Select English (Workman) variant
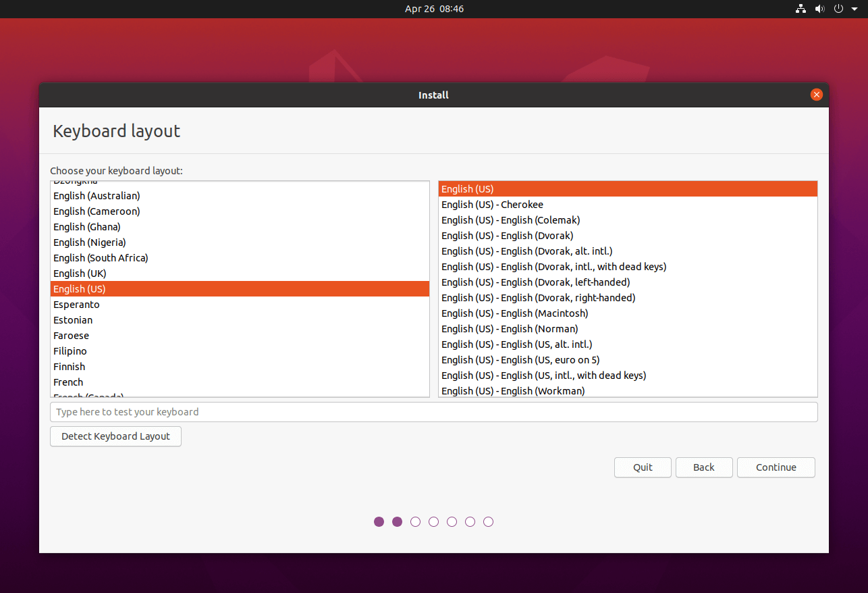 click(x=628, y=390)
